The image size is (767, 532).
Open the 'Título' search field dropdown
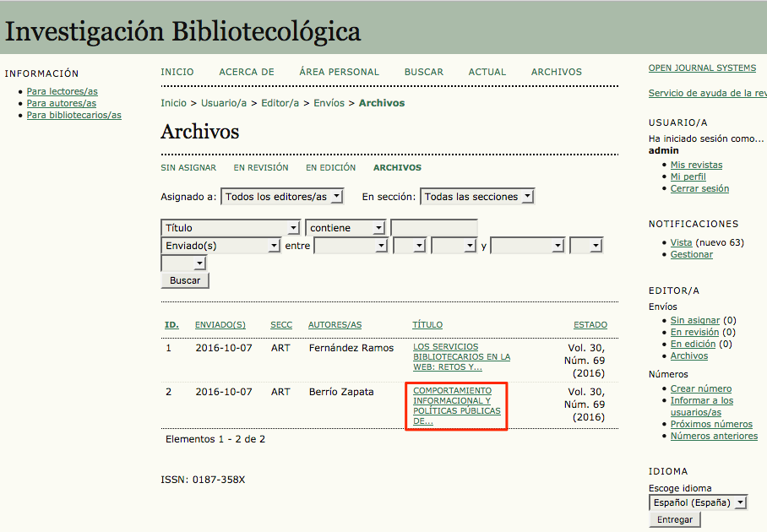(x=231, y=228)
